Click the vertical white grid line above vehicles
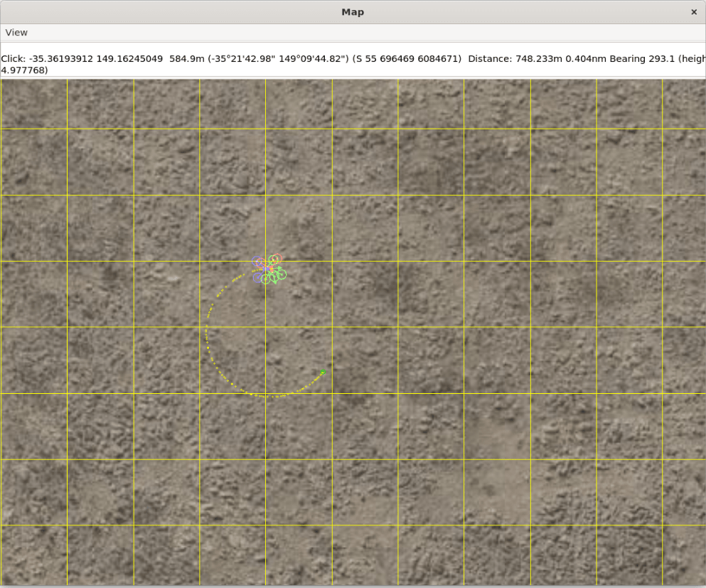706x588 pixels. (x=266, y=171)
